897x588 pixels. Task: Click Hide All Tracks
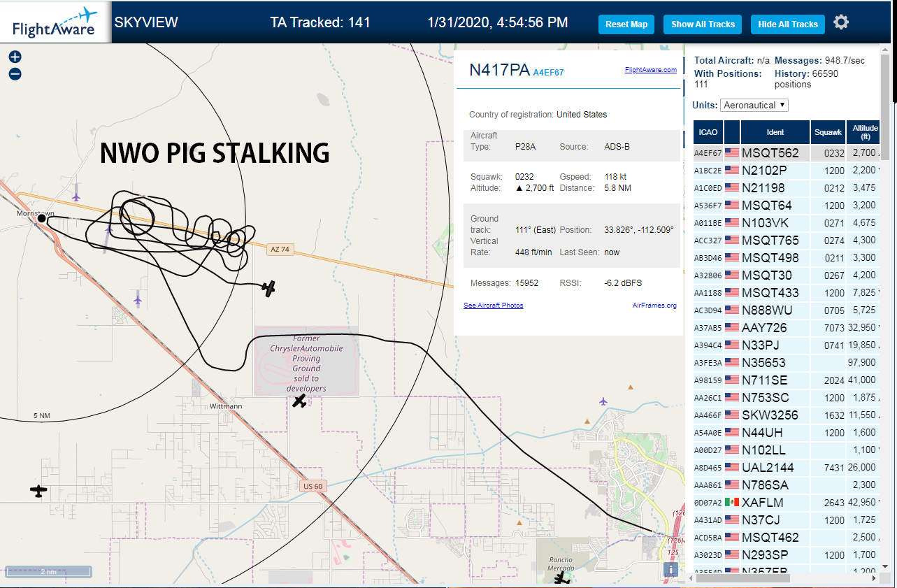pyautogui.click(x=788, y=24)
